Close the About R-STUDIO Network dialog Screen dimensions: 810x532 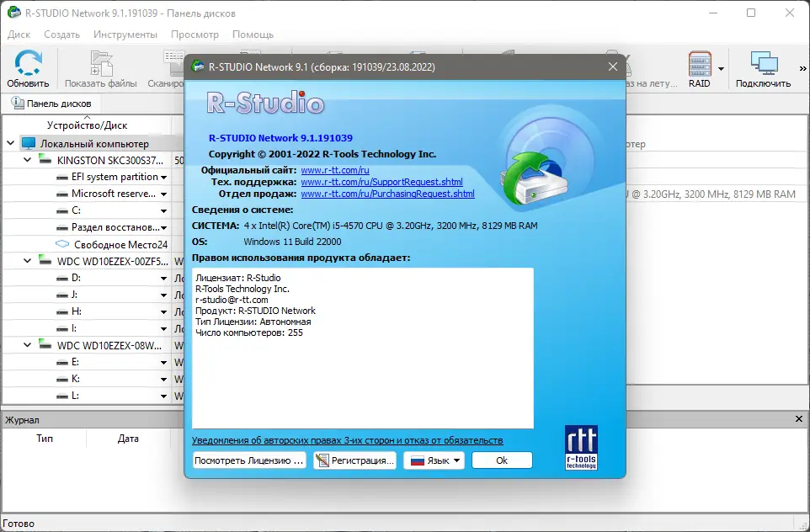pyautogui.click(x=613, y=66)
